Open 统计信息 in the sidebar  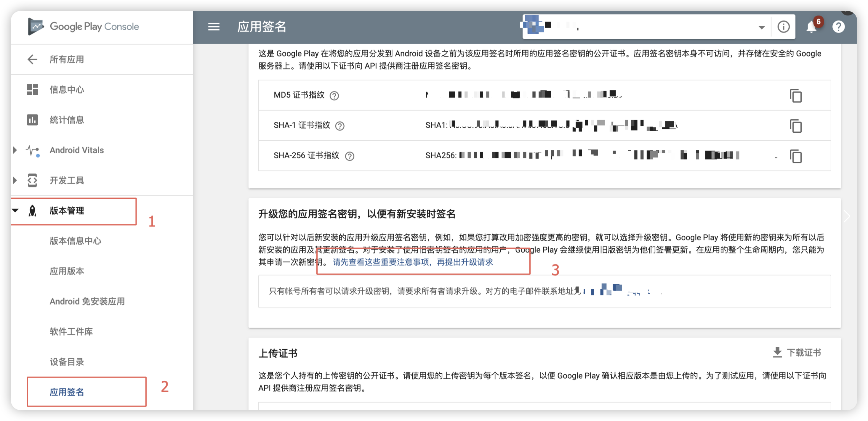point(67,120)
